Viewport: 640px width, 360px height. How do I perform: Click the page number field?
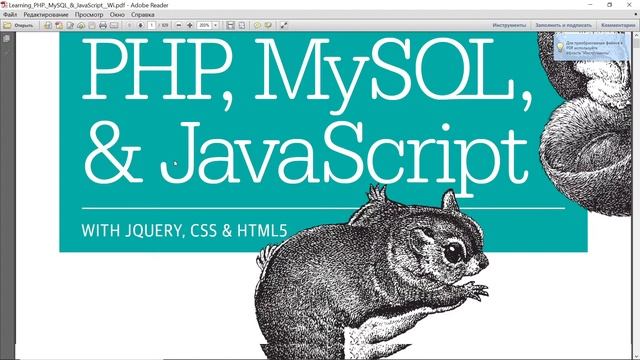(x=151, y=25)
